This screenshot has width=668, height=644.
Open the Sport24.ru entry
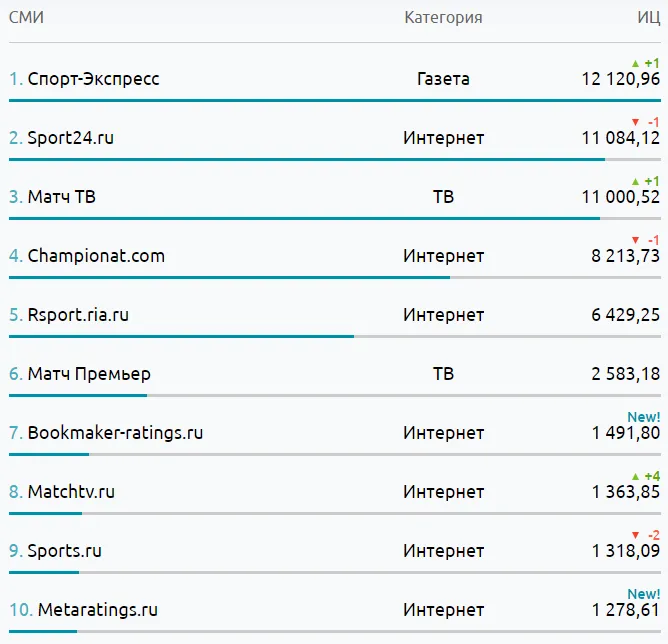coord(71,138)
